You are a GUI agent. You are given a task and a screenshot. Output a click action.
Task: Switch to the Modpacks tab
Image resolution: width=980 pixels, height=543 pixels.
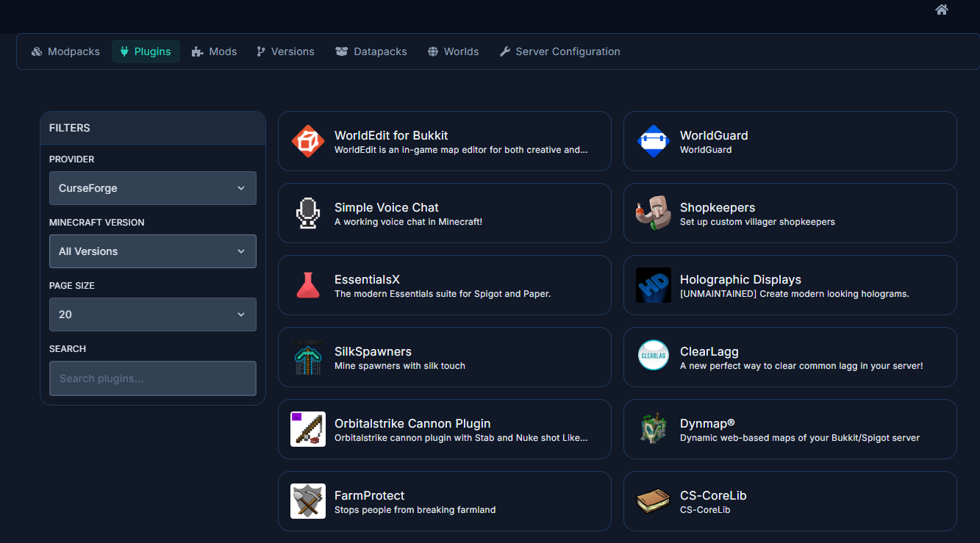point(65,51)
